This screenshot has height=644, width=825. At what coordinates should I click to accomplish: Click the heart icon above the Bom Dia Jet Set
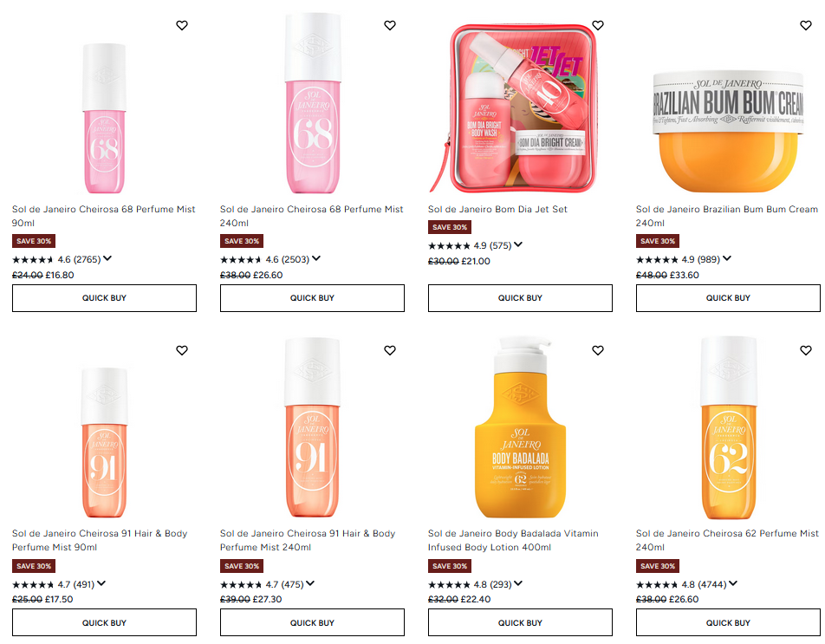597,25
